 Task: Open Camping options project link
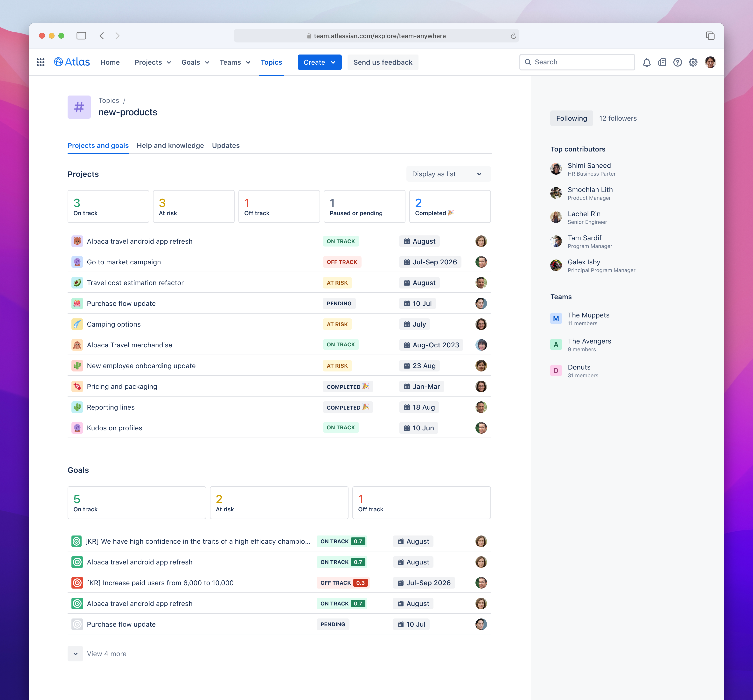click(114, 324)
